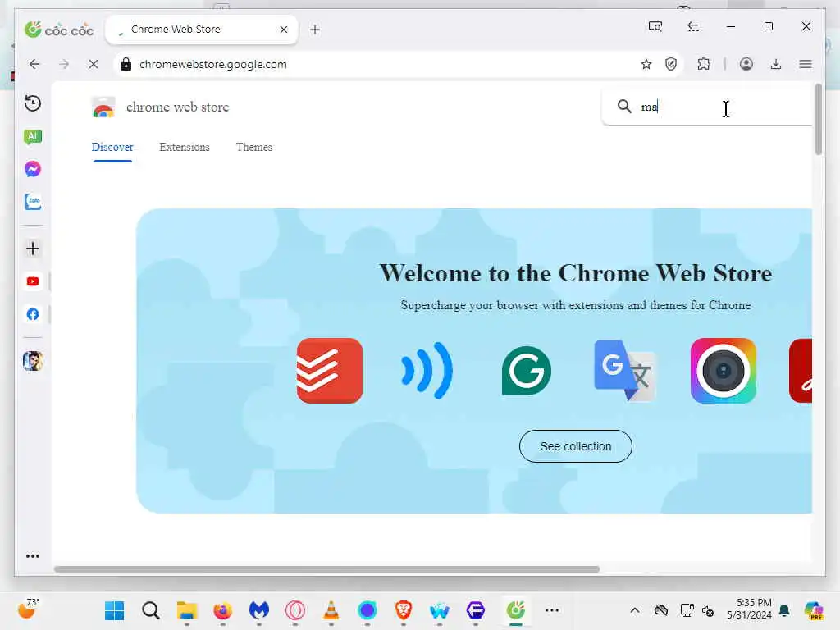The height and width of the screenshot is (630, 840).
Task: Click the colorful camera extension icon
Action: click(x=724, y=371)
